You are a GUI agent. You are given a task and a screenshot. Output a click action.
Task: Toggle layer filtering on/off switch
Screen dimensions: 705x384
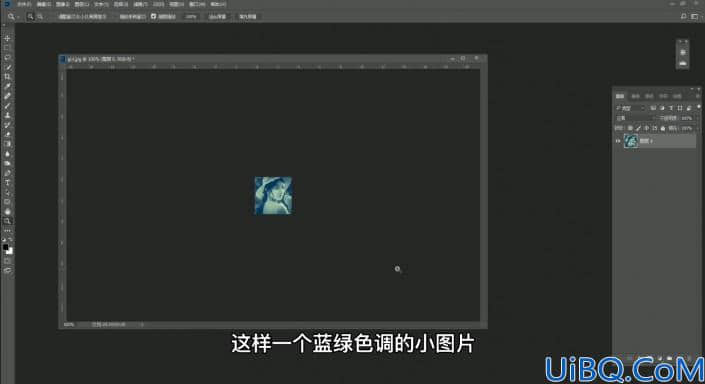(698, 107)
